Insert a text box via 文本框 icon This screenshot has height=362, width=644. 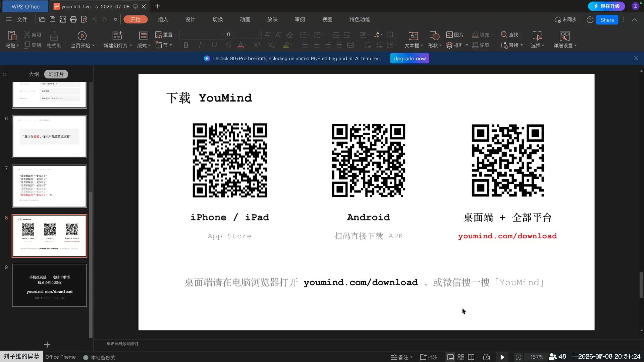(x=414, y=36)
